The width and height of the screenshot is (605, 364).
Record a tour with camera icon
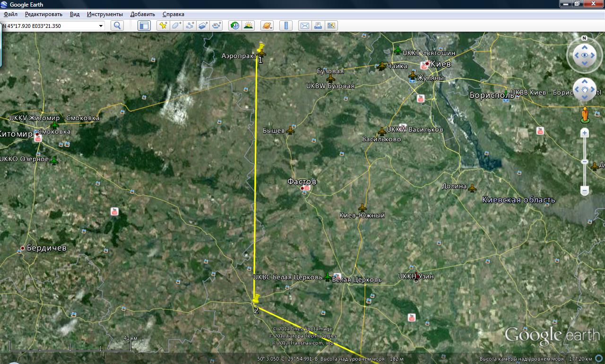click(x=216, y=26)
